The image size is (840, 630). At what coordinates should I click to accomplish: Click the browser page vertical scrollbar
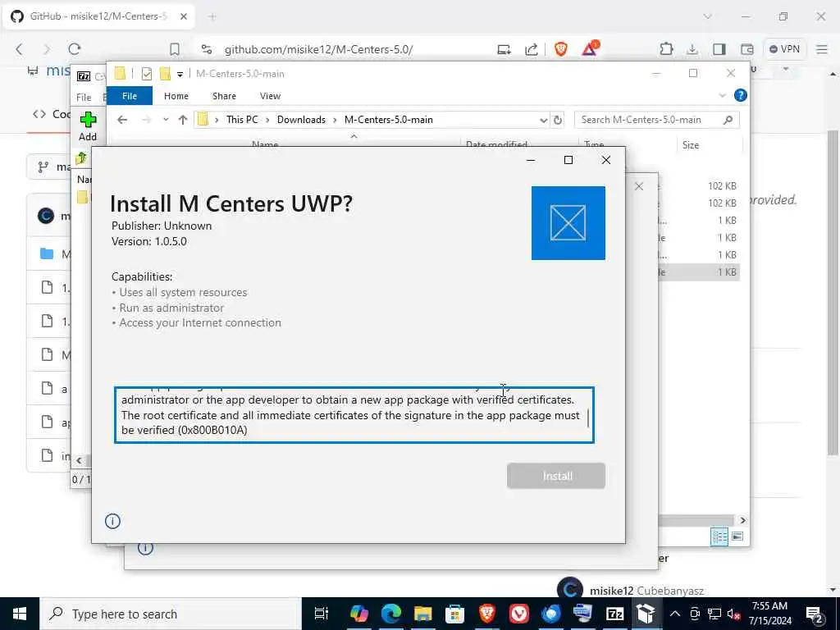(x=833, y=292)
